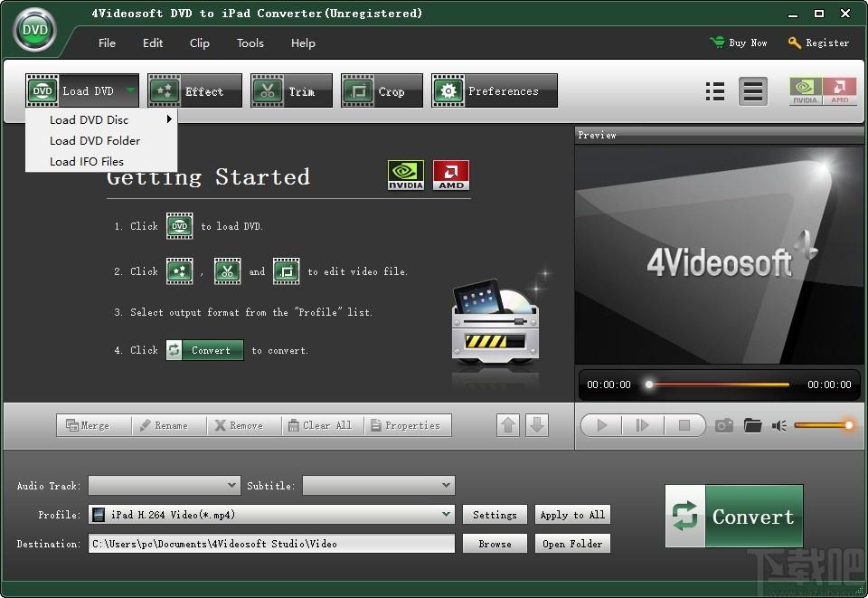Image resolution: width=868 pixels, height=598 pixels.
Task: Click the Destination path field
Action: coord(271,543)
